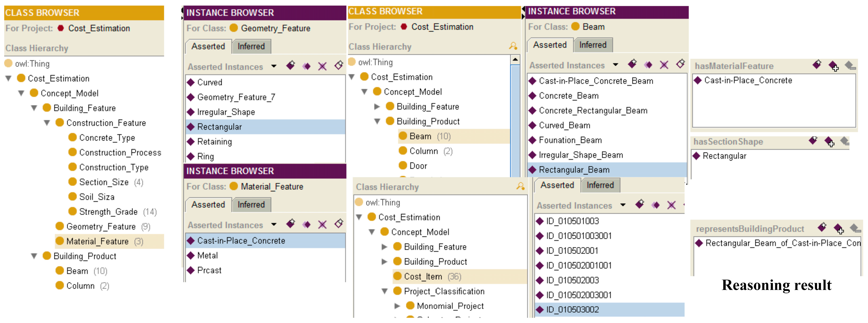Select instance ID_010502001

572,251
